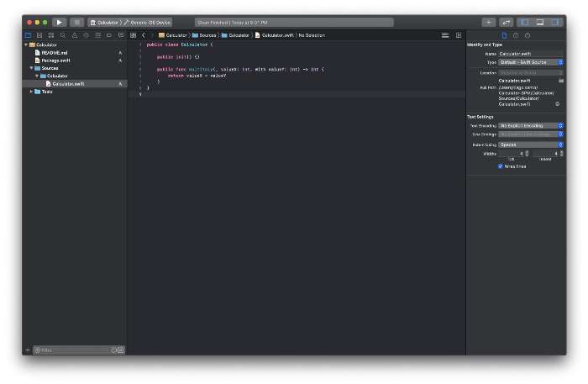Select Package.swift in the navigator
588x384 pixels.
tap(55, 60)
